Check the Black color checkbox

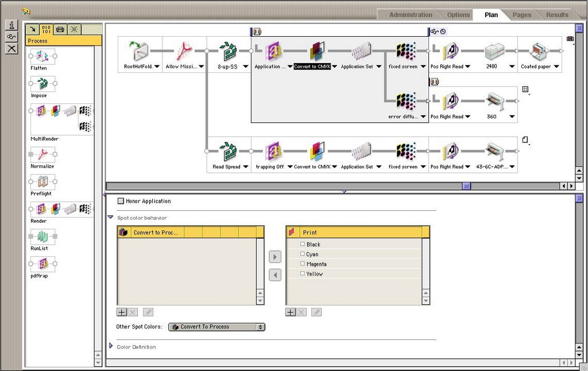(303, 244)
